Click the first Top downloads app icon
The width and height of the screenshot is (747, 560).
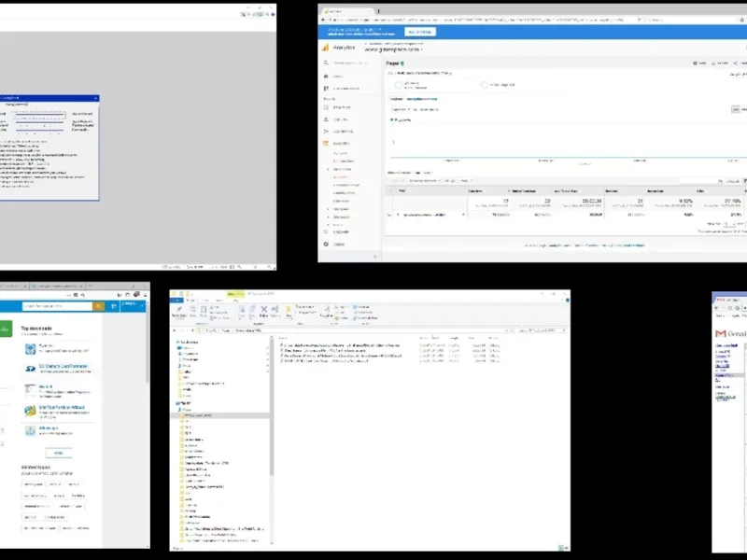31,349
